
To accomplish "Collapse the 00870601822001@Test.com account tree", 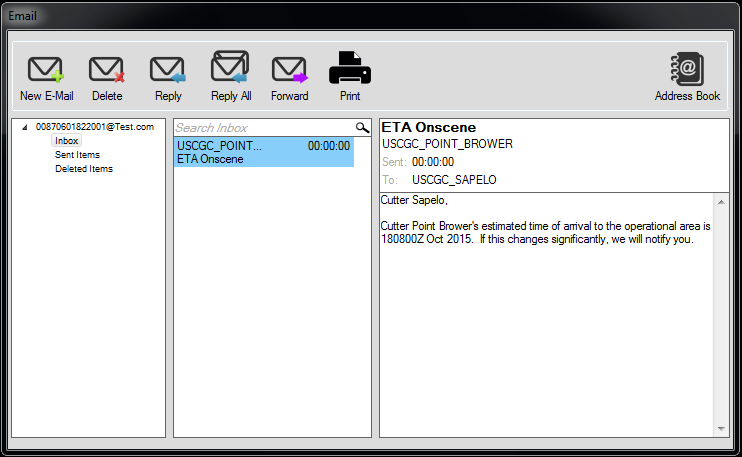I will click(24, 127).
